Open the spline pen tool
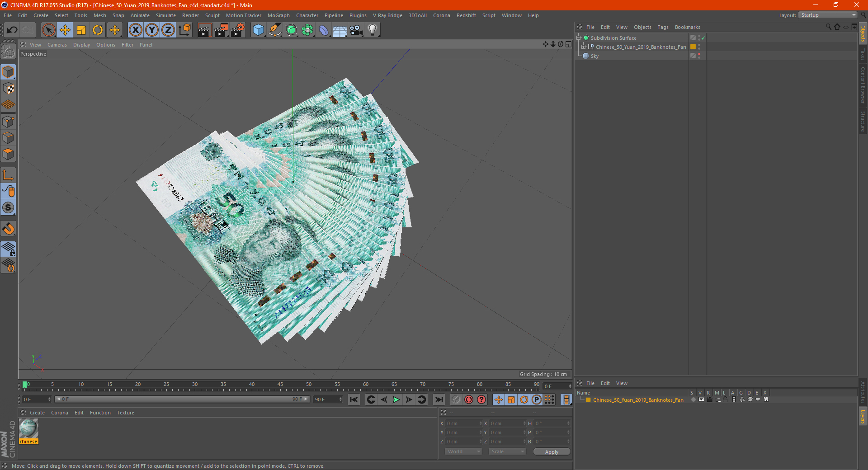 [274, 30]
